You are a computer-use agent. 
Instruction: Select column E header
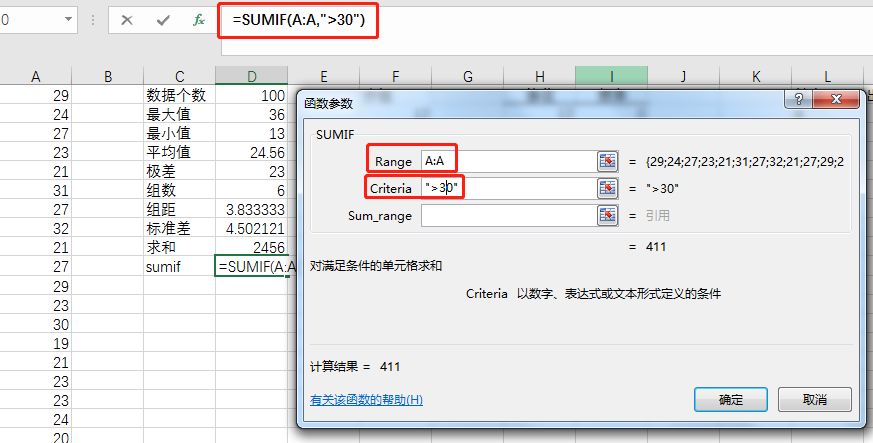[x=323, y=76]
